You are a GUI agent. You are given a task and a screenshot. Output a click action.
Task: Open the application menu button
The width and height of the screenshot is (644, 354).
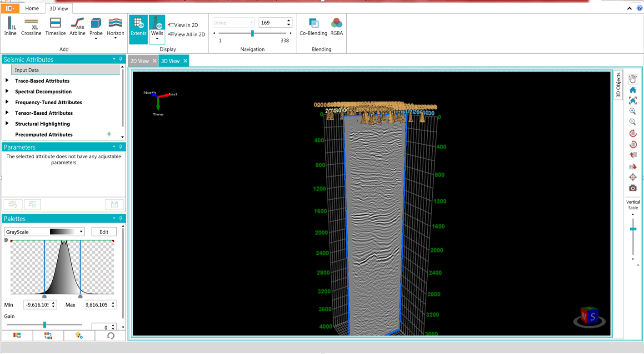(10, 8)
